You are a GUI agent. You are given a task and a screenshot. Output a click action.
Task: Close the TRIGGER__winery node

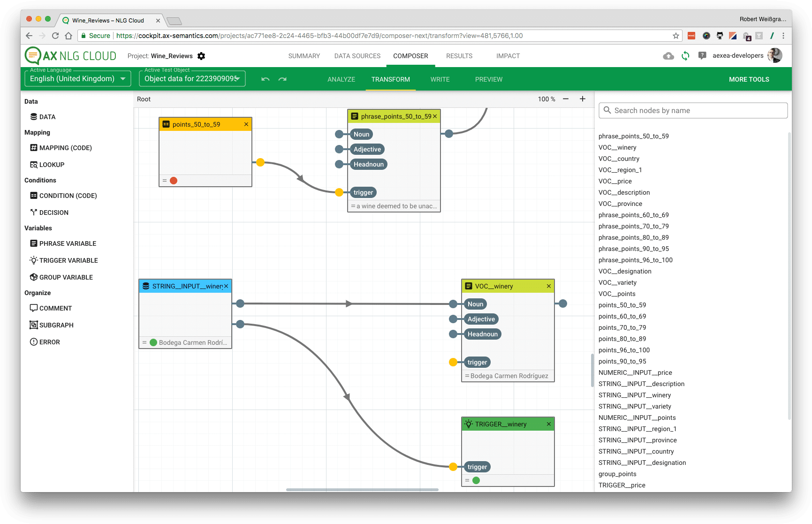coord(549,424)
